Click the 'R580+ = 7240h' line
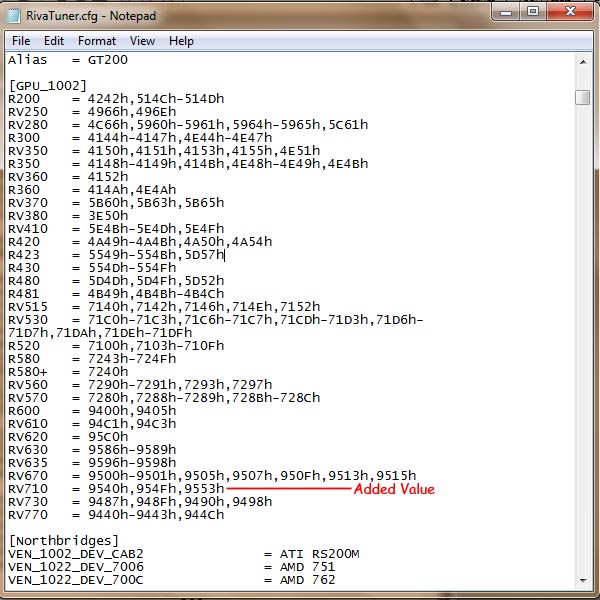Screen dimensions: 600x600 (68, 372)
